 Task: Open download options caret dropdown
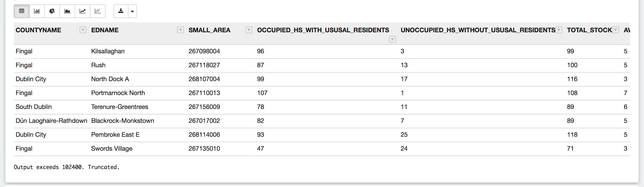click(132, 11)
